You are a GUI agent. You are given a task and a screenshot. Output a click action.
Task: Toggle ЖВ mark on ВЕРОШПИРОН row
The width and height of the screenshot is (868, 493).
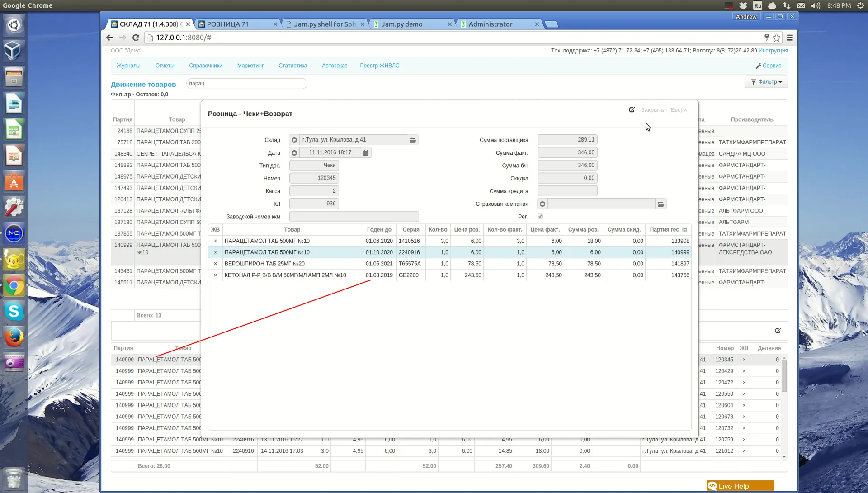point(215,264)
